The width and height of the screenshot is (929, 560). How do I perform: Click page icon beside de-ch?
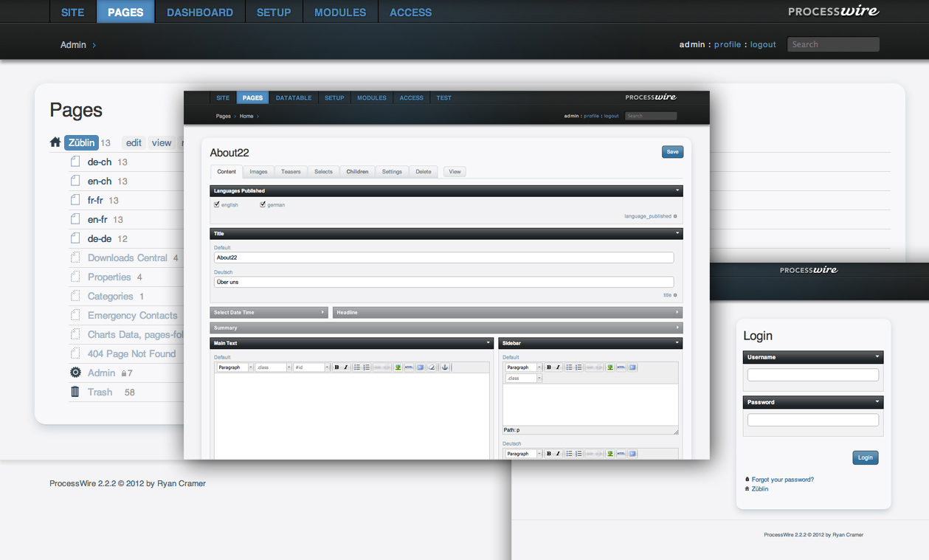click(x=75, y=162)
